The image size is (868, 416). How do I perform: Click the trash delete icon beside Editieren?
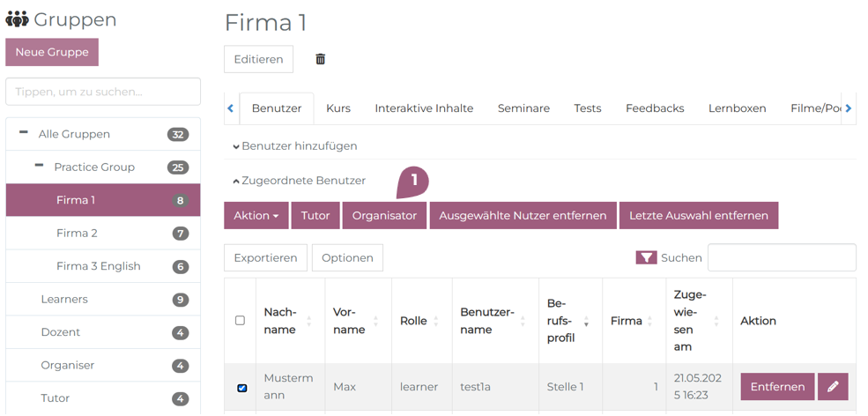[x=320, y=59]
